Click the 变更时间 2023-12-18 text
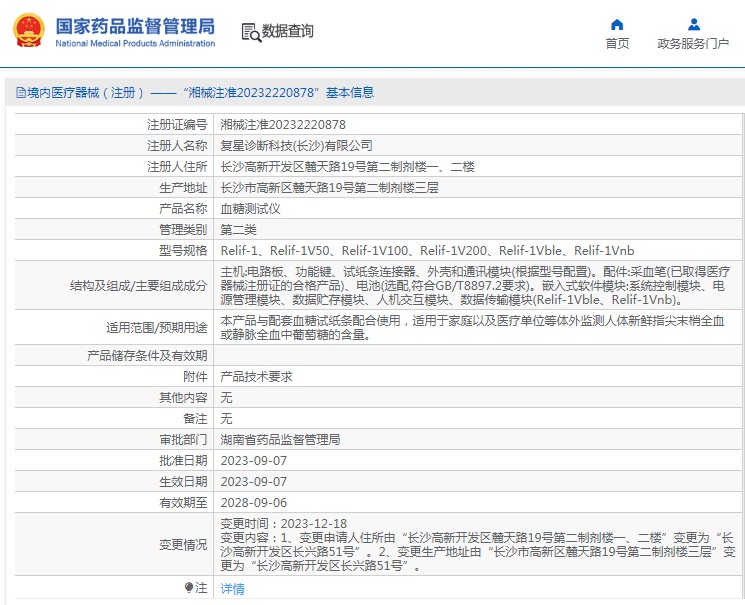745x605 pixels. click(284, 523)
